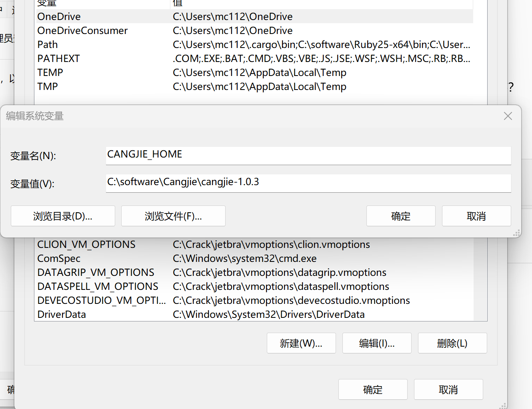Click the C:\Windows\system32\cmd.exe value cell
This screenshot has width=532, height=409.
point(244,259)
